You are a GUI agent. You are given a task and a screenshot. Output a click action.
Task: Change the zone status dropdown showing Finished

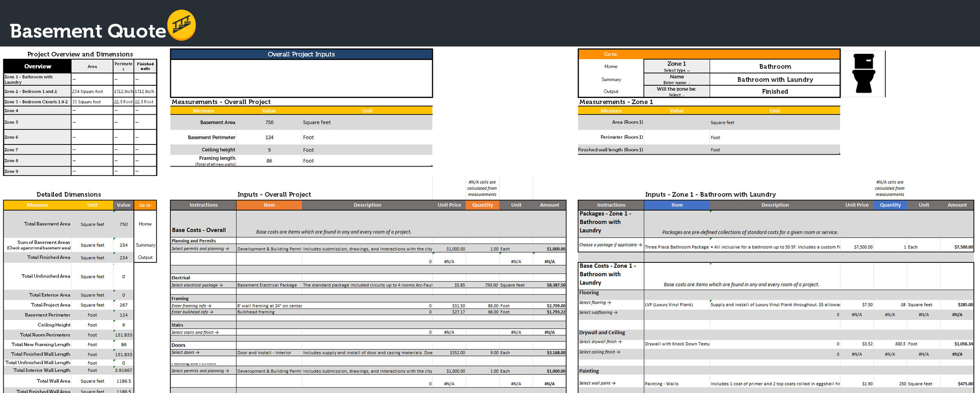(x=775, y=91)
